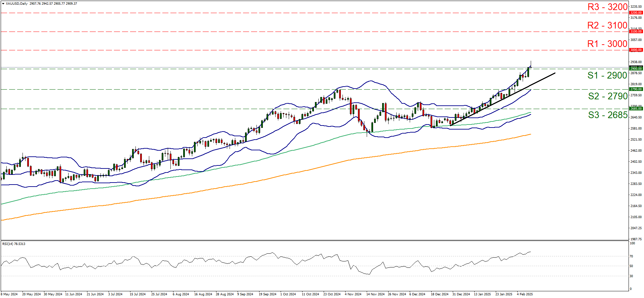This screenshot has height=298, width=644.
Task: Click the S2 - 2790 support label
Action: pos(608,96)
